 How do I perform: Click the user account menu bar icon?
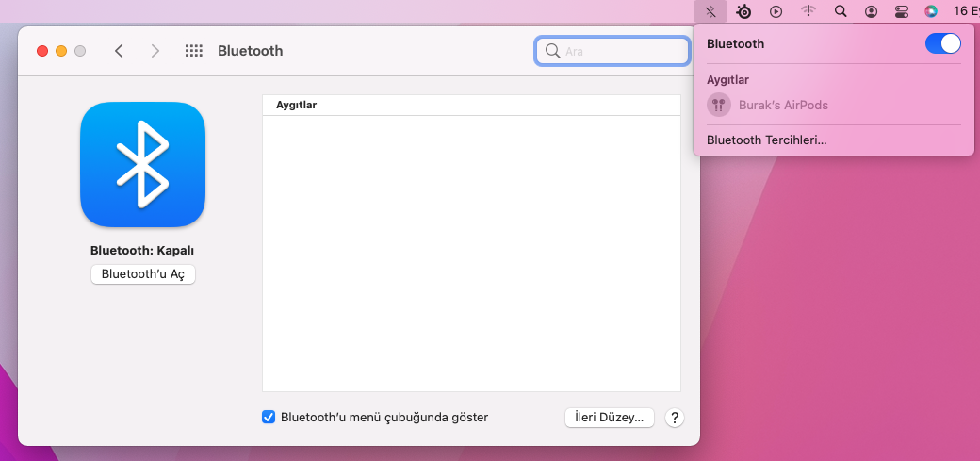[872, 11]
